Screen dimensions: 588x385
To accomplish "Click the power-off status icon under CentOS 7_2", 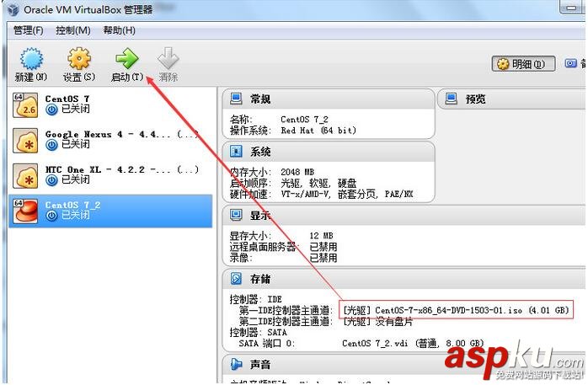I will point(51,216).
